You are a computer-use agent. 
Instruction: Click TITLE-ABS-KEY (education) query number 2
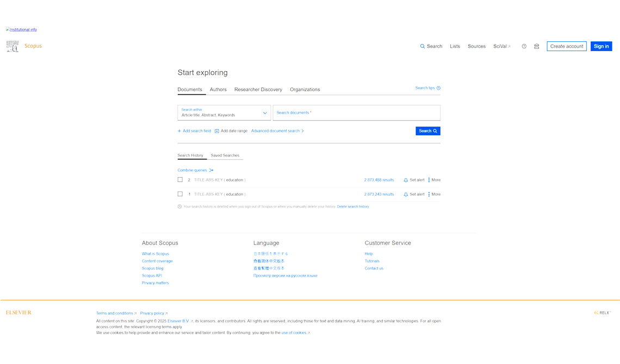point(220,180)
